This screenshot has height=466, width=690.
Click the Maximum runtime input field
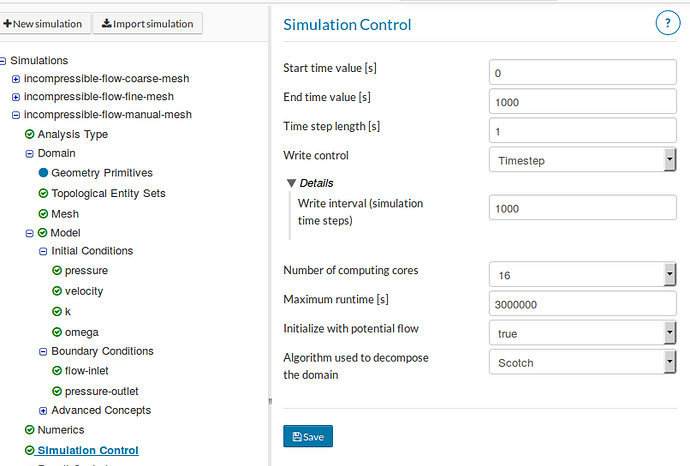(583, 304)
